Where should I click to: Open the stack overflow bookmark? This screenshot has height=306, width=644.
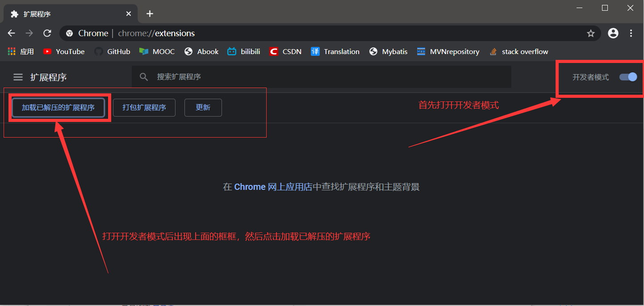point(519,51)
